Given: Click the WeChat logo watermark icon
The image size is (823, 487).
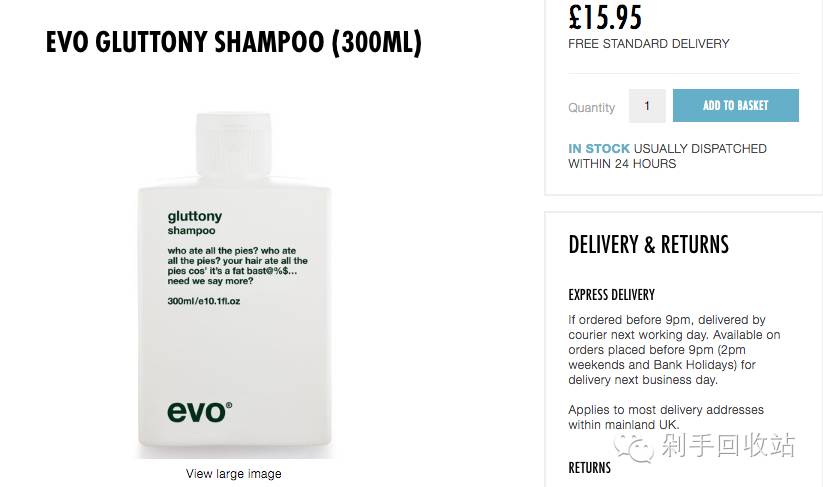Looking at the screenshot, I should click(634, 448).
